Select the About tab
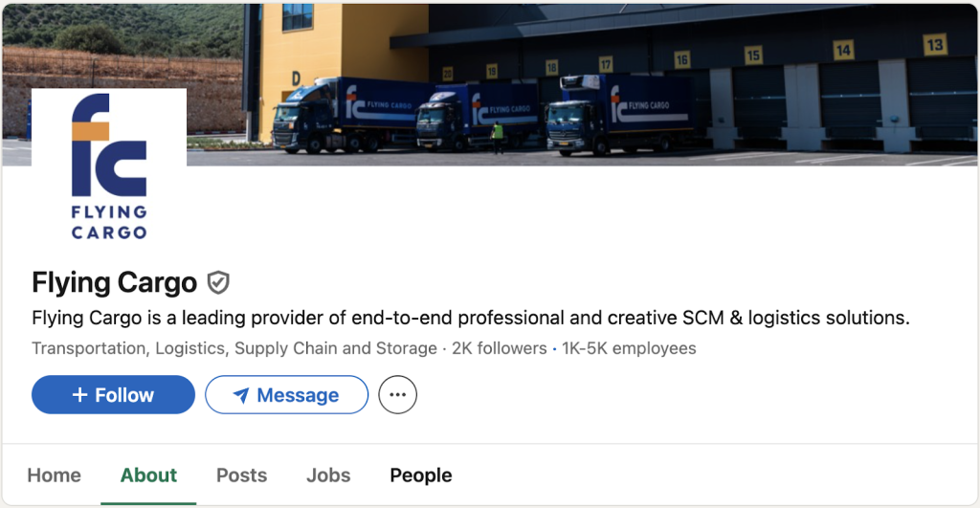The height and width of the screenshot is (508, 980). click(148, 475)
